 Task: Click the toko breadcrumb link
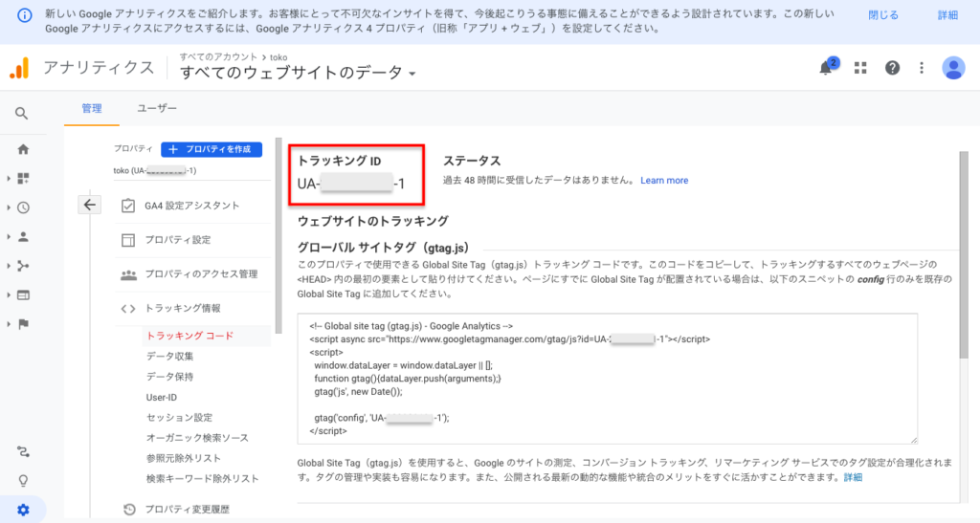click(x=278, y=56)
